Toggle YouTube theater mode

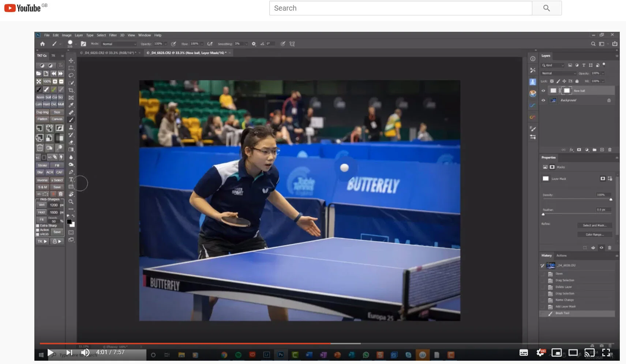(573, 352)
